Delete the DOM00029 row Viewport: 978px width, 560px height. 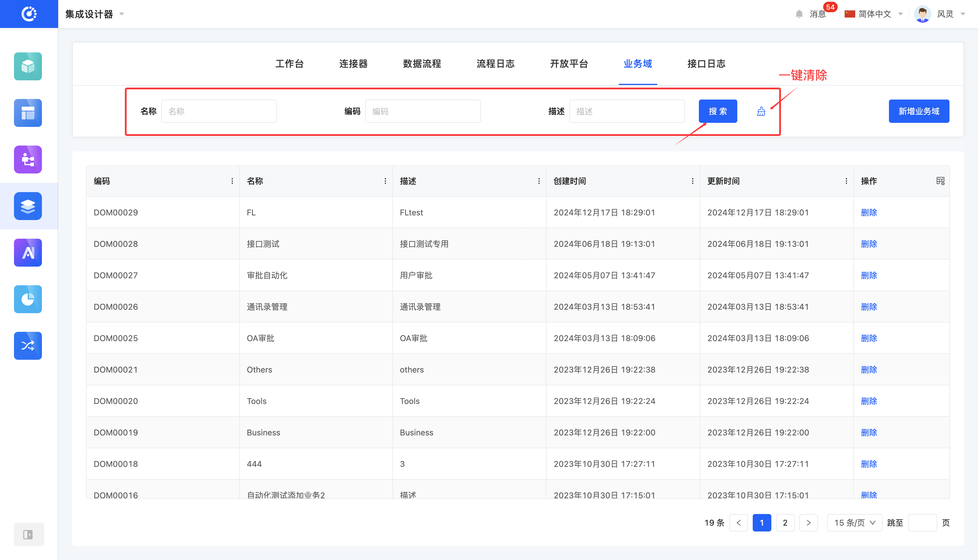pyautogui.click(x=868, y=212)
